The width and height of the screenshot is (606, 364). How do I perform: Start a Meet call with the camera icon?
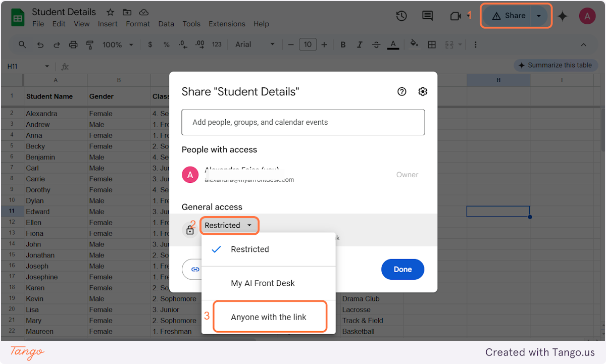coord(456,16)
